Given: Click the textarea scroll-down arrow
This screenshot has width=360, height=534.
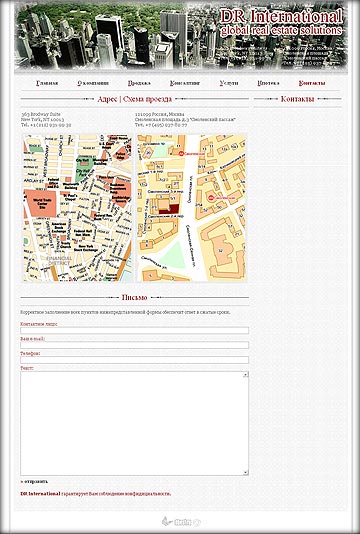Looking at the screenshot, I should click(x=246, y=472).
